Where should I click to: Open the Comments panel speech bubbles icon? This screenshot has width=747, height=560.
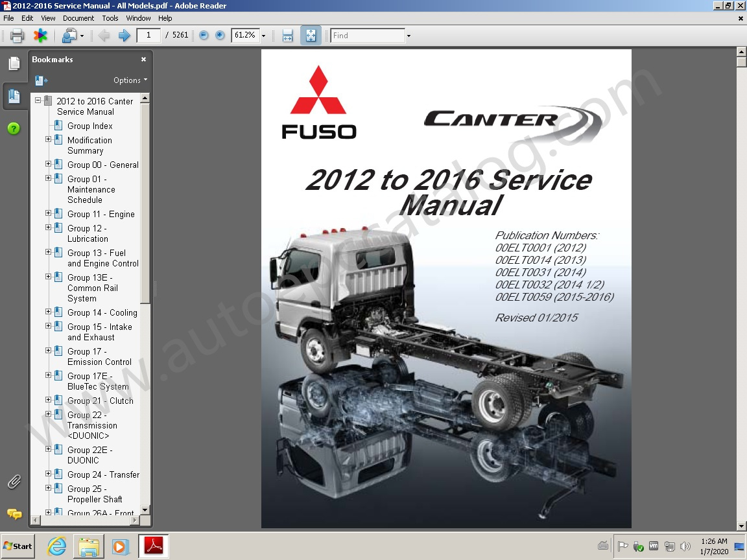tap(14, 514)
